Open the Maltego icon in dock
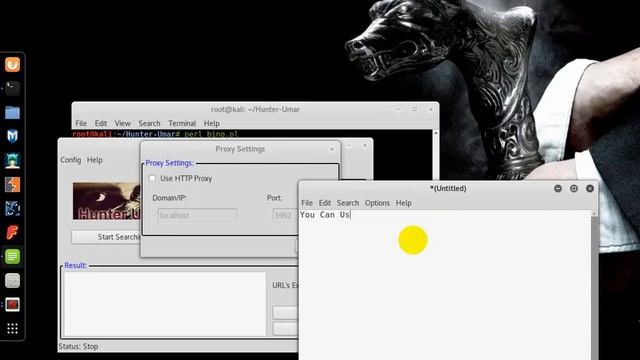The height and width of the screenshot is (360, 640). [12, 209]
